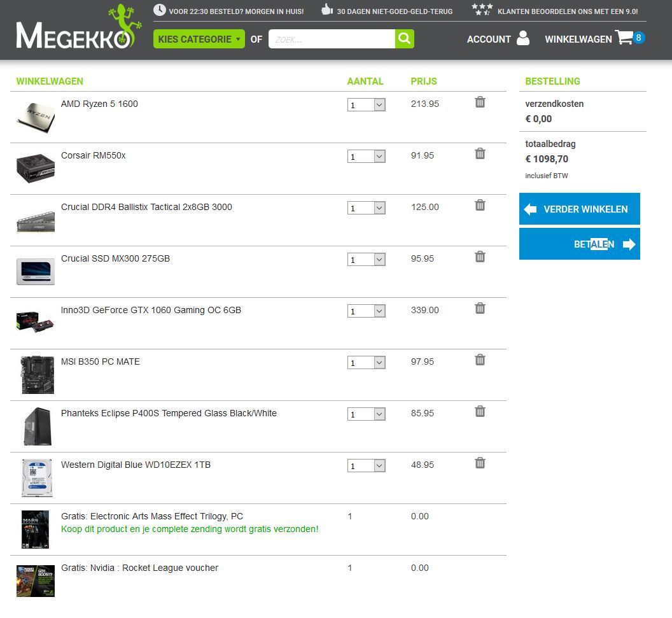The width and height of the screenshot is (672, 618).
Task: Click the Inno3D graphics card thumbnail
Action: coord(36,322)
